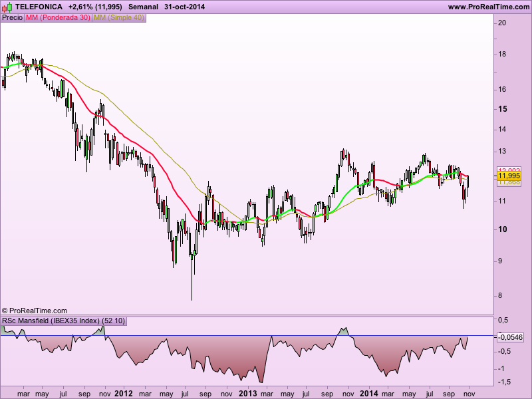
Task: Select the MM (Ponderada 30) legend tab
Action: click(58, 18)
